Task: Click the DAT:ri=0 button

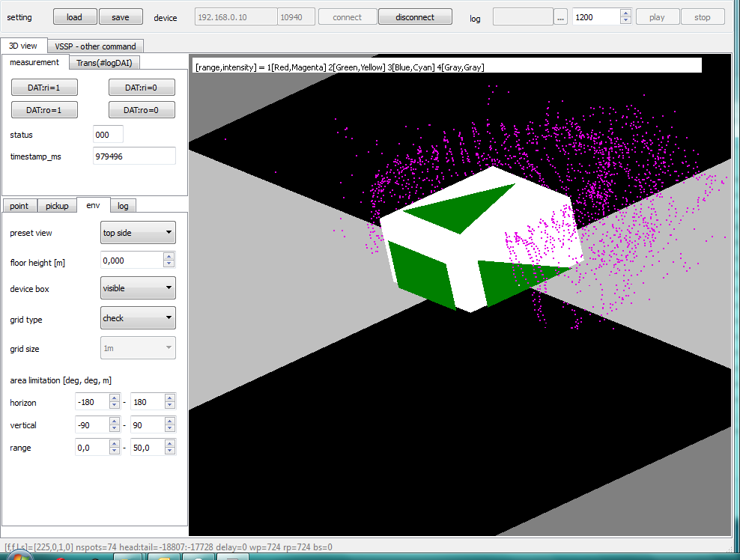Action: pos(142,88)
